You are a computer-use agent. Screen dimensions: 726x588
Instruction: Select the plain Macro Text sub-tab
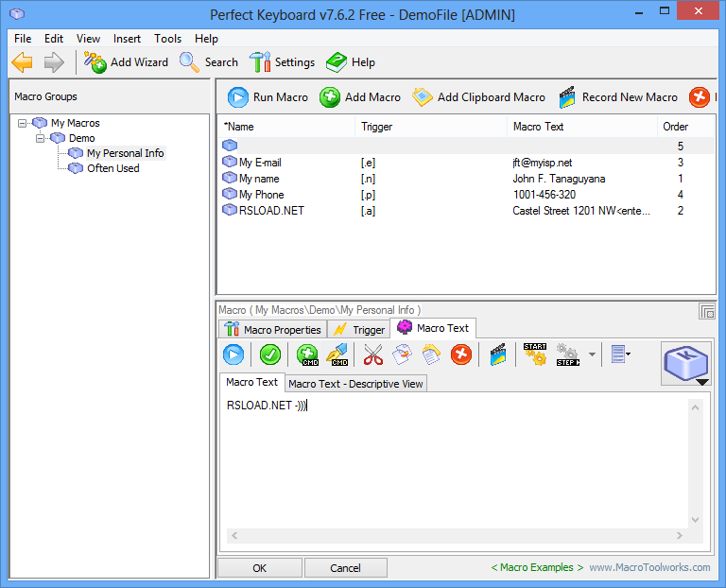(251, 382)
